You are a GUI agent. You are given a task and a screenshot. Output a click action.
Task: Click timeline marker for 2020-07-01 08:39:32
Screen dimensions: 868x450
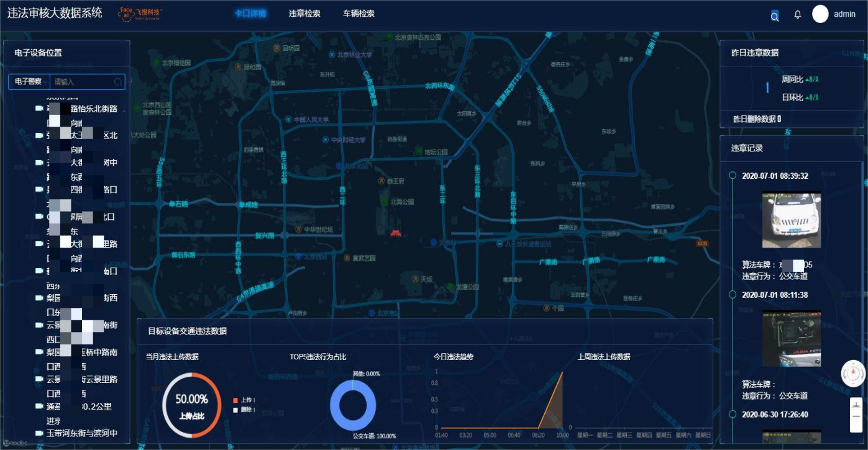(733, 176)
